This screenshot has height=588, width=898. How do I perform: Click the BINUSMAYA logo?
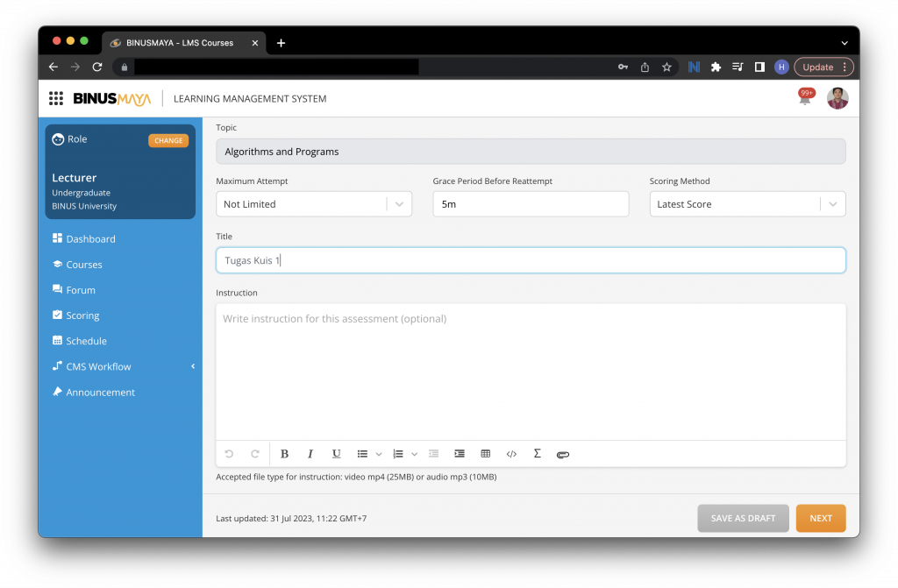pyautogui.click(x=112, y=99)
